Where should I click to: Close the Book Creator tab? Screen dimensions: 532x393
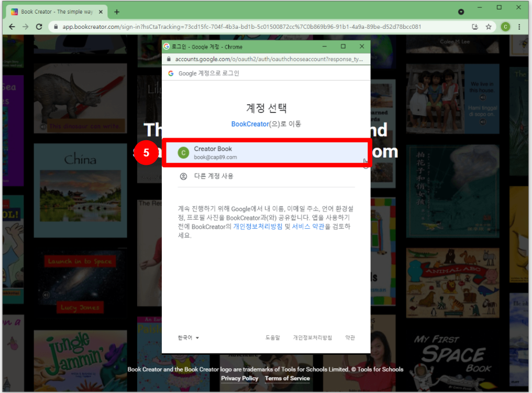point(101,12)
